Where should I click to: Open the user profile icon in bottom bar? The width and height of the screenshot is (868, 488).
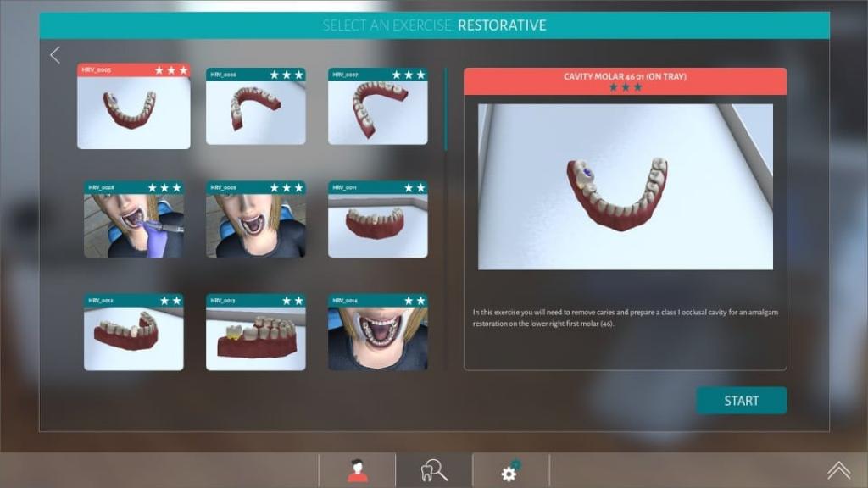(357, 472)
